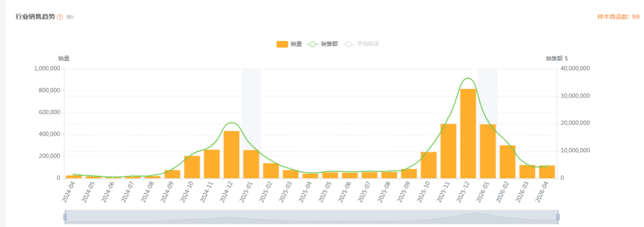Select the 2025-11 sales bar
Image resolution: width=644 pixels, height=227 pixels.
pos(448,151)
